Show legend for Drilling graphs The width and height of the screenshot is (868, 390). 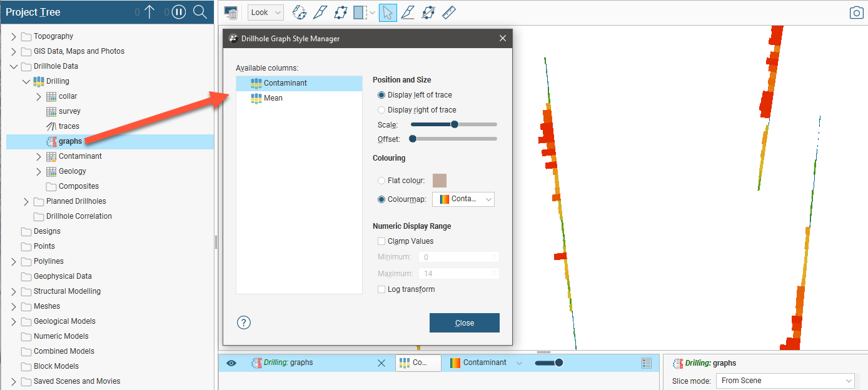pyautogui.click(x=647, y=363)
